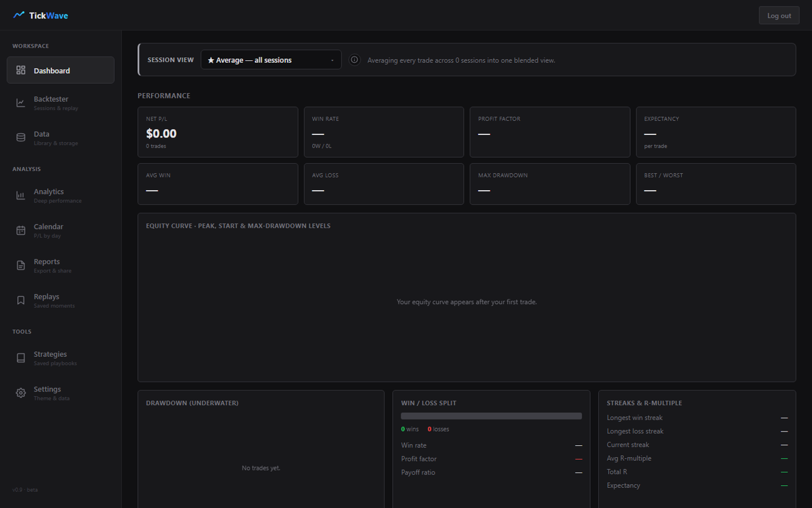Click the TickWave logo icon
The width and height of the screenshot is (812, 508).
pyautogui.click(x=19, y=16)
